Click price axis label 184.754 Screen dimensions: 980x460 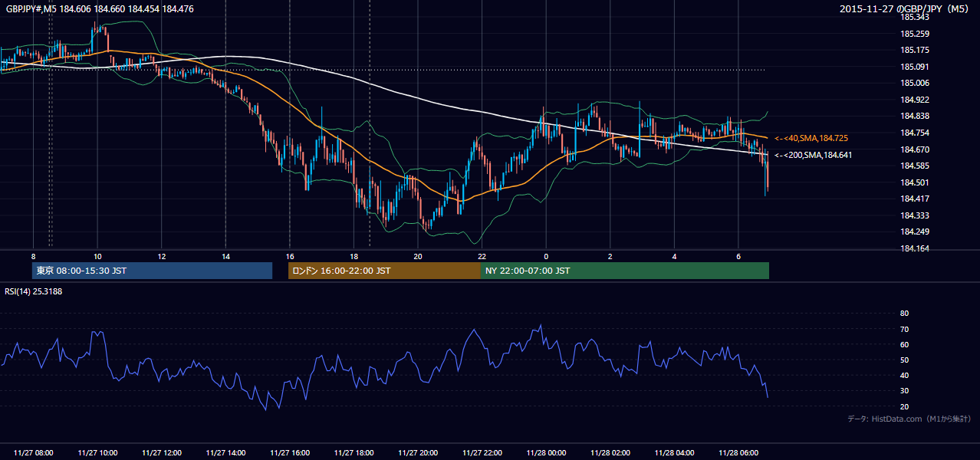(x=915, y=133)
